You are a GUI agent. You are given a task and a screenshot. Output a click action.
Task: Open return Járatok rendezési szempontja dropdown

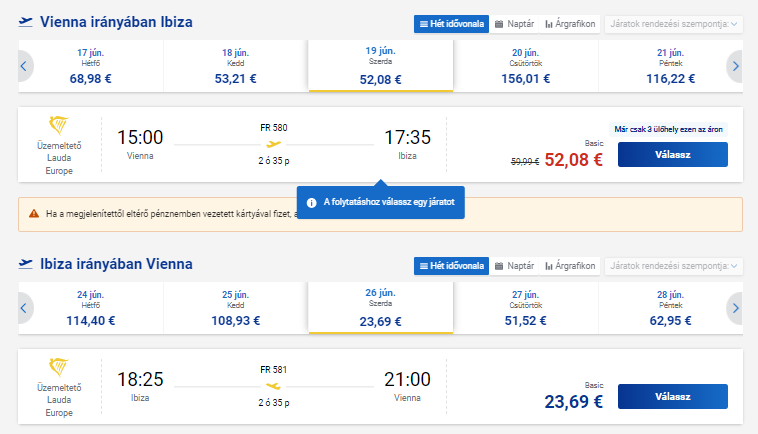673,266
